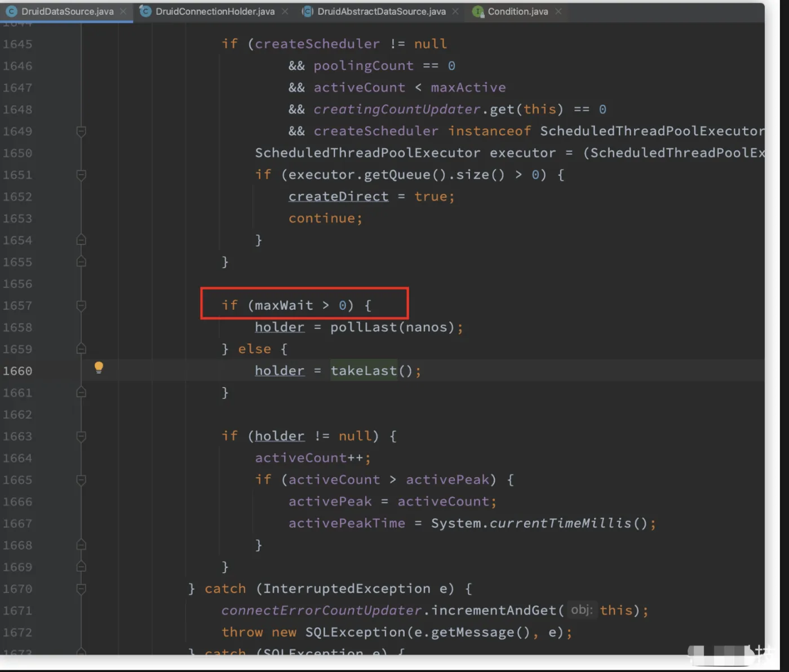Click line number 1672 in the gutter
789x672 pixels.
tap(17, 632)
